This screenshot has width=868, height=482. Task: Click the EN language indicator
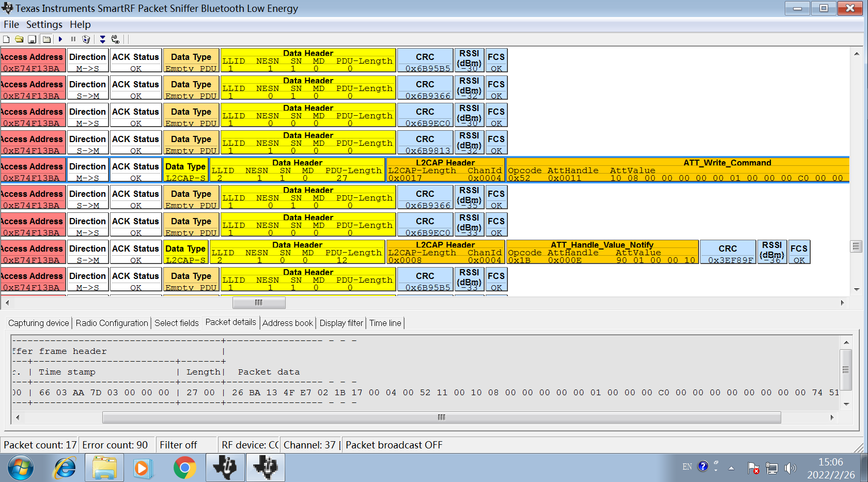click(687, 467)
